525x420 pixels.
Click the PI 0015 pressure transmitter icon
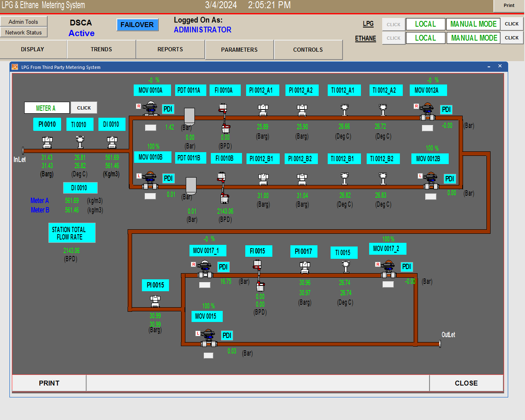(x=155, y=301)
